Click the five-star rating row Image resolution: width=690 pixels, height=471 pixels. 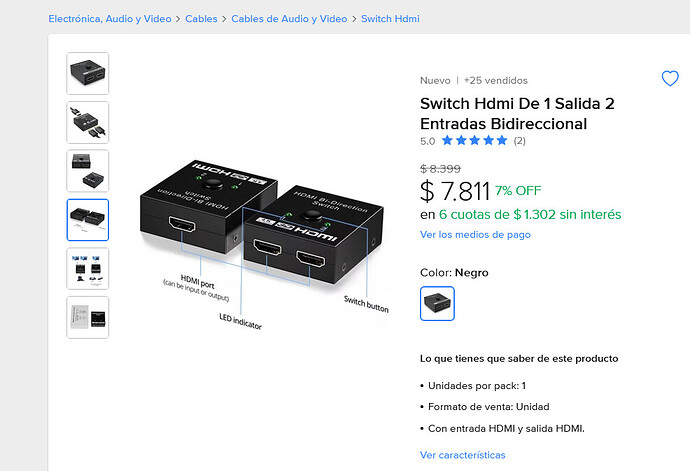[x=474, y=140]
